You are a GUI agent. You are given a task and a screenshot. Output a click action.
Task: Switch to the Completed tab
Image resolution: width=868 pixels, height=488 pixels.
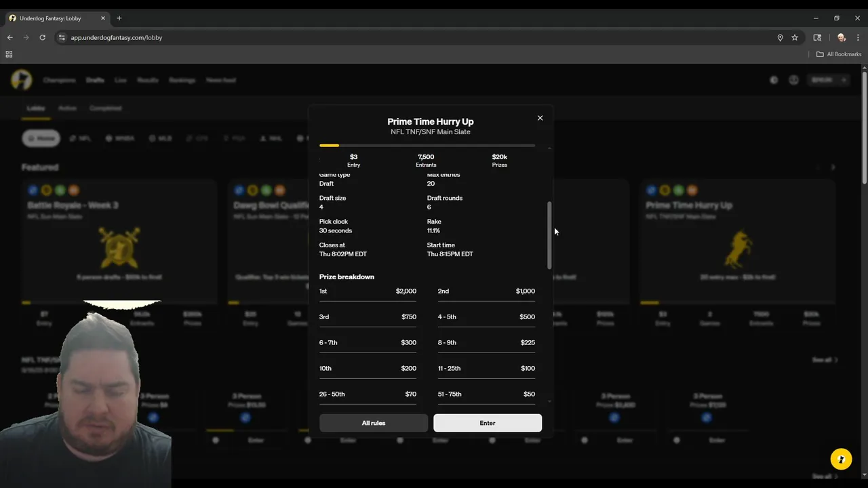(x=106, y=108)
